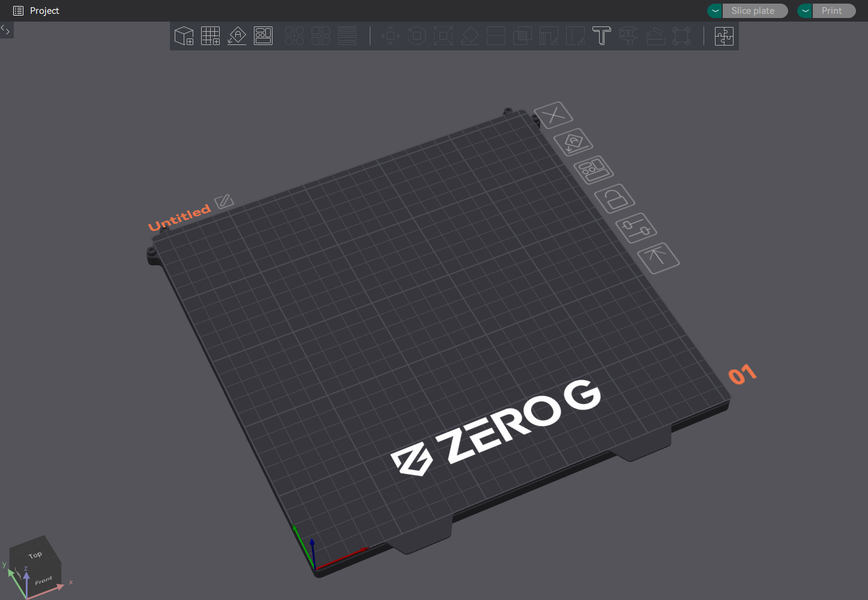Viewport: 868px width, 600px height.
Task: Auto orient objects on plate 01
Action: pyautogui.click(x=573, y=142)
